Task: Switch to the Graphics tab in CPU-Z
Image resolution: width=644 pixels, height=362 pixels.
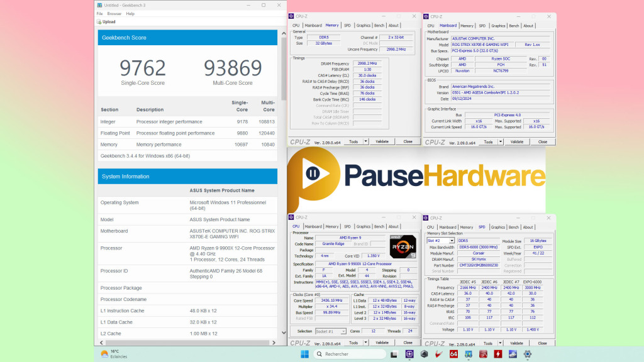Action: [364, 25]
